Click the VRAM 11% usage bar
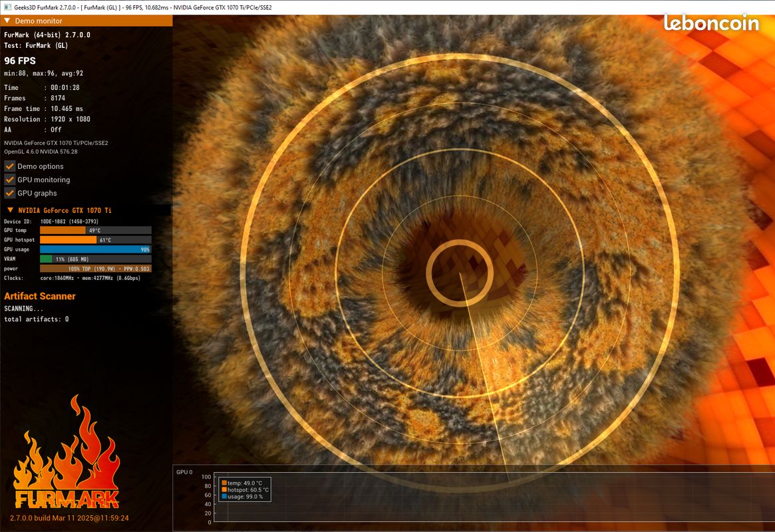 pos(95,259)
